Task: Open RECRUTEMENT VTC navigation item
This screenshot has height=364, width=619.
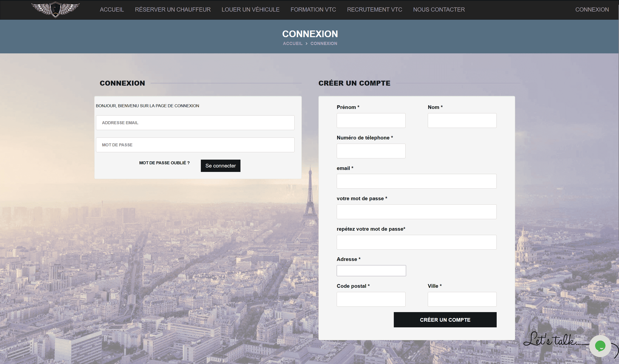Action: [x=374, y=10]
